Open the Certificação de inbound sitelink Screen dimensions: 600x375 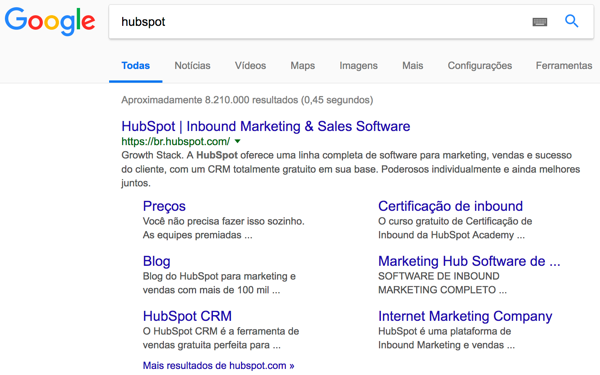450,206
